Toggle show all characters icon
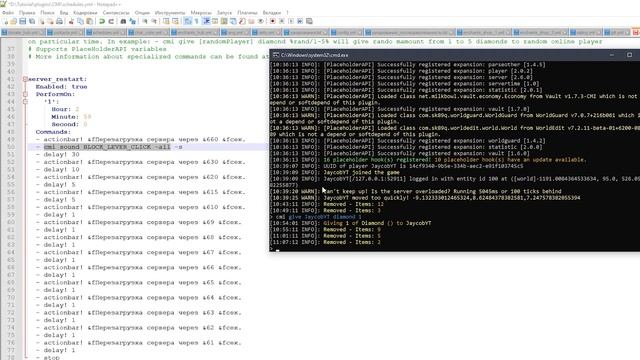This screenshot has height=360, width=640. [197, 21]
